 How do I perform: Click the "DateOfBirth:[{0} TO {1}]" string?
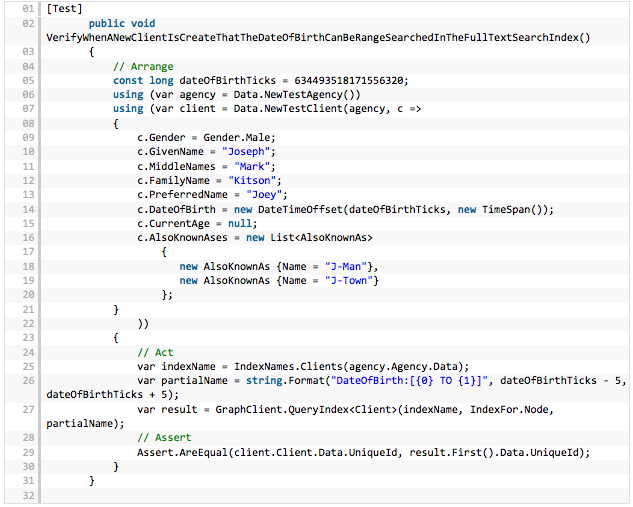point(409,381)
